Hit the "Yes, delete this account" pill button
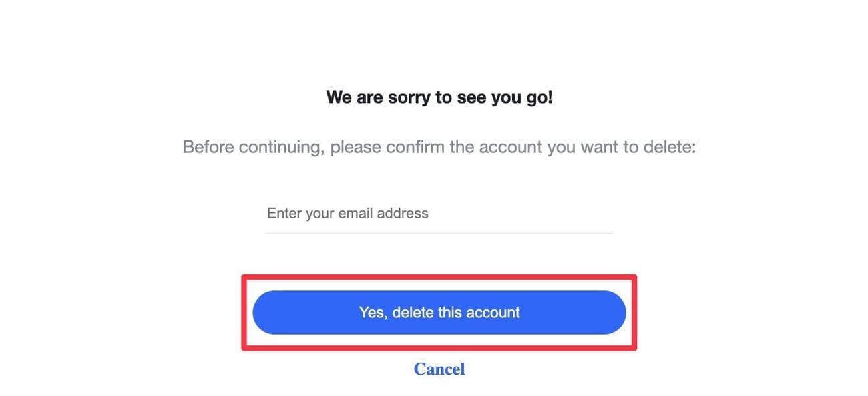Screen dimensions: 868x396 (439, 312)
